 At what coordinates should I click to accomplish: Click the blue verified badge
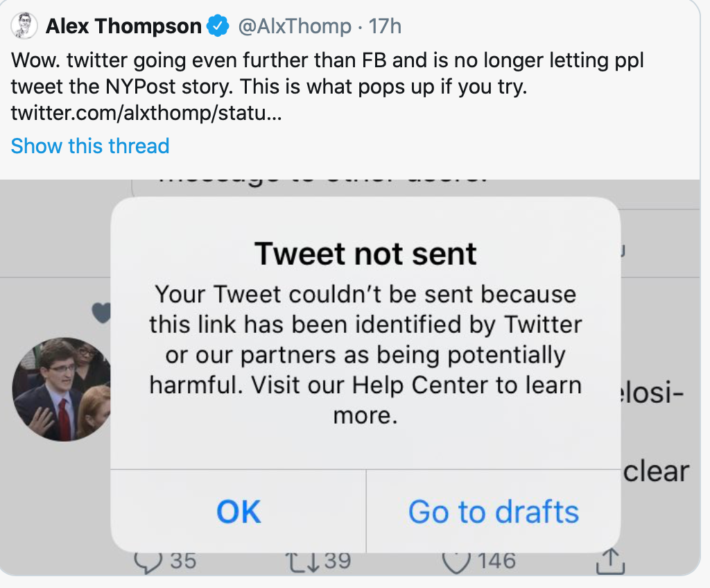pyautogui.click(x=219, y=26)
